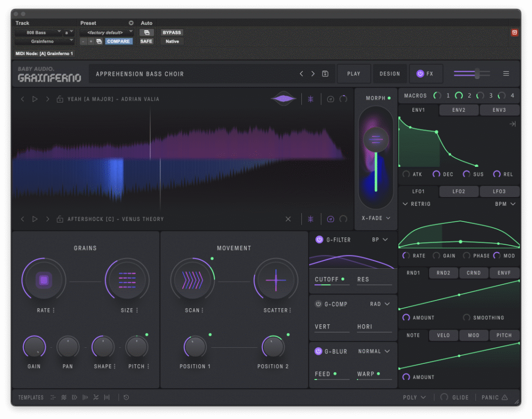Switch to ENV3 tab
Image resolution: width=532 pixels, height=419 pixels.
pyautogui.click(x=499, y=110)
